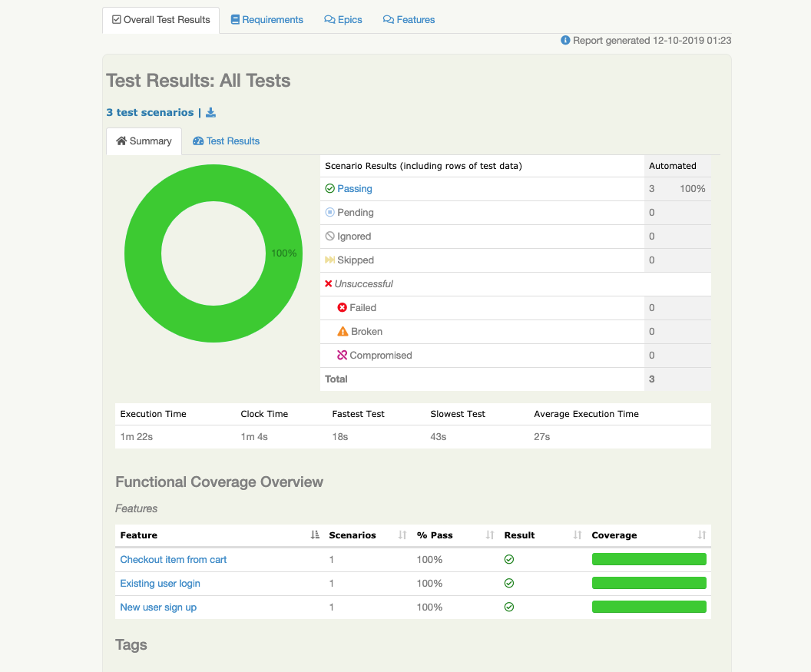Click the Report generated 12-10-2019 01:23 text
The height and width of the screenshot is (672, 811).
652,41
